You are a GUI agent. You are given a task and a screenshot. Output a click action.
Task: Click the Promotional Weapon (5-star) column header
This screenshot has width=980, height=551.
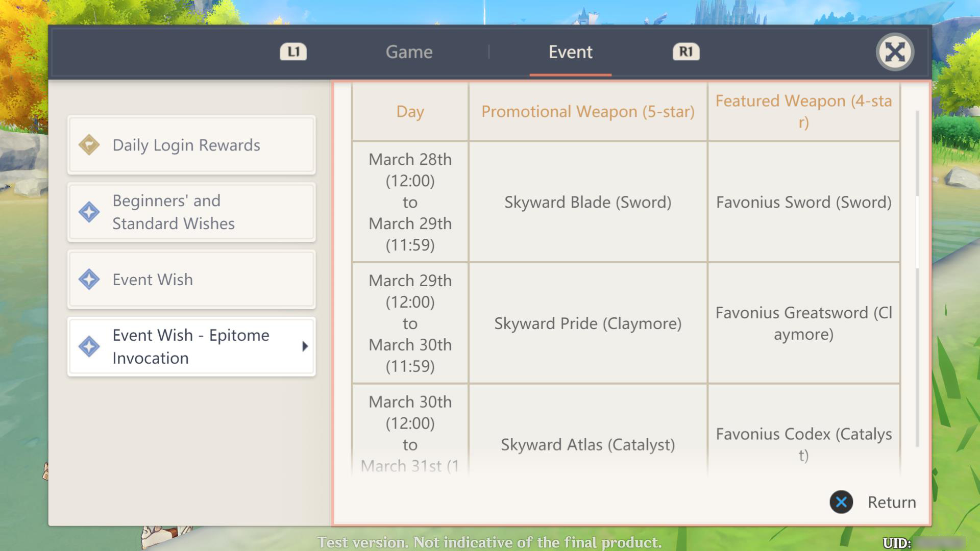click(x=588, y=111)
